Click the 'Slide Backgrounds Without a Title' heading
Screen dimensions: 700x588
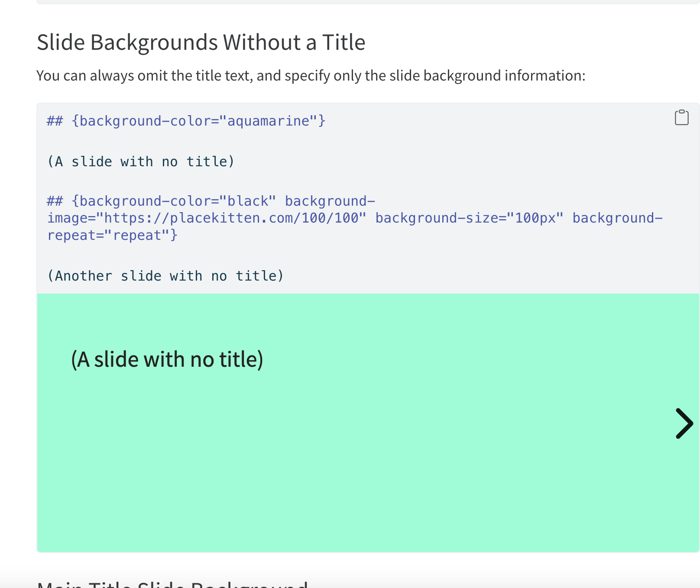click(x=201, y=42)
